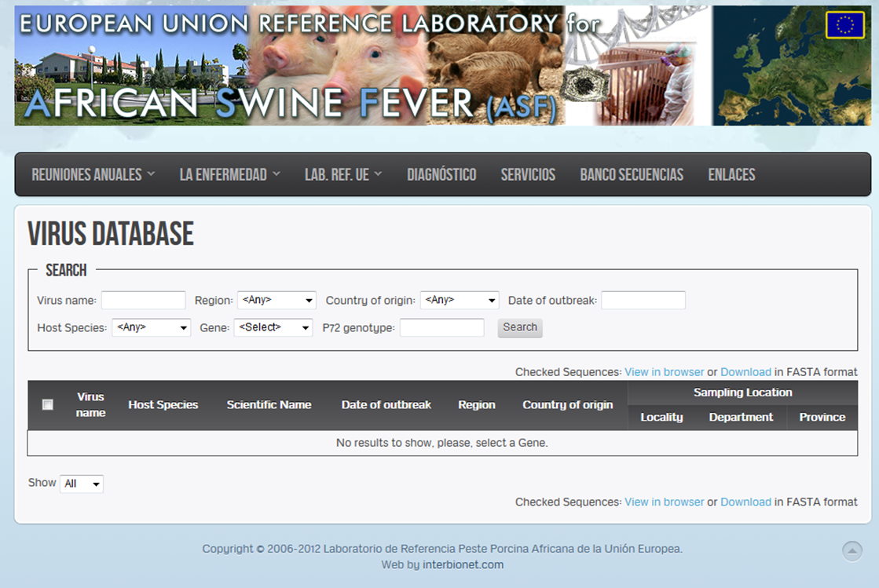Click the scroll-to-top arrow icon
Image resolution: width=879 pixels, height=588 pixels.
pos(852,551)
